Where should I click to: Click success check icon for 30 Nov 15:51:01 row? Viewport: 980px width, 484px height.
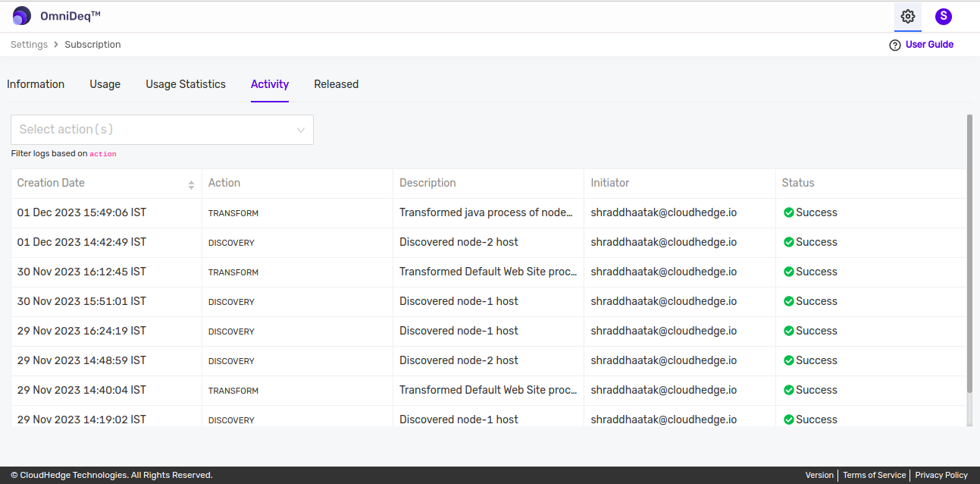click(788, 301)
